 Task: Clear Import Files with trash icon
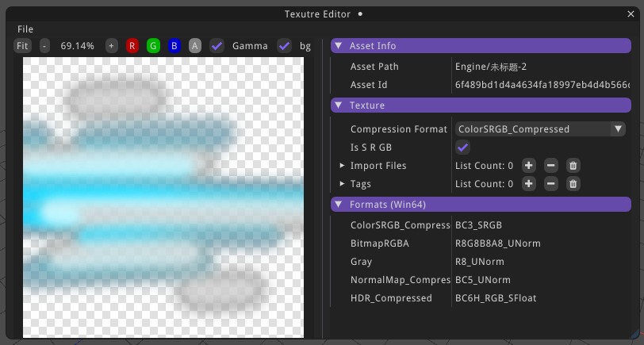(x=573, y=166)
